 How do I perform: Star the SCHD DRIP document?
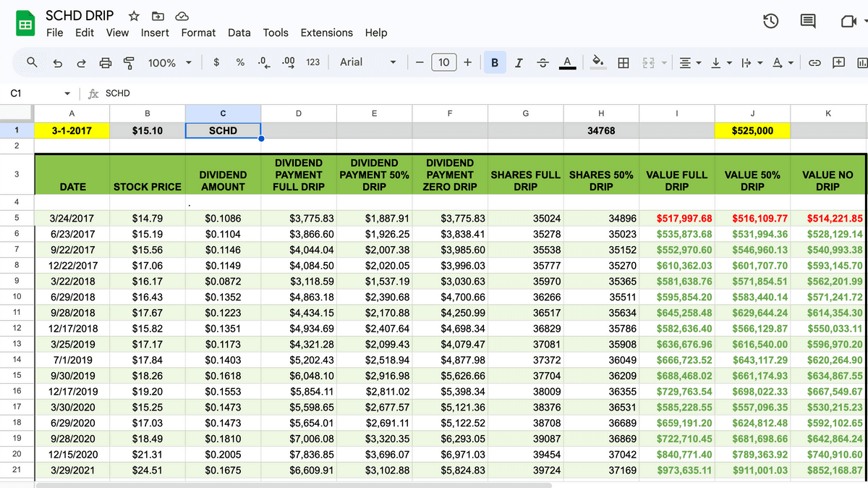134,16
